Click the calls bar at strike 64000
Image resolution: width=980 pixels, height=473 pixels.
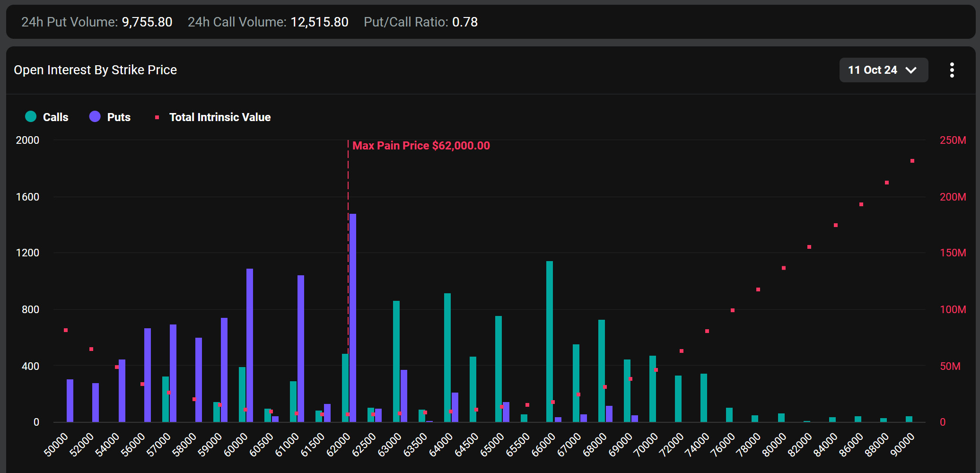(447, 358)
